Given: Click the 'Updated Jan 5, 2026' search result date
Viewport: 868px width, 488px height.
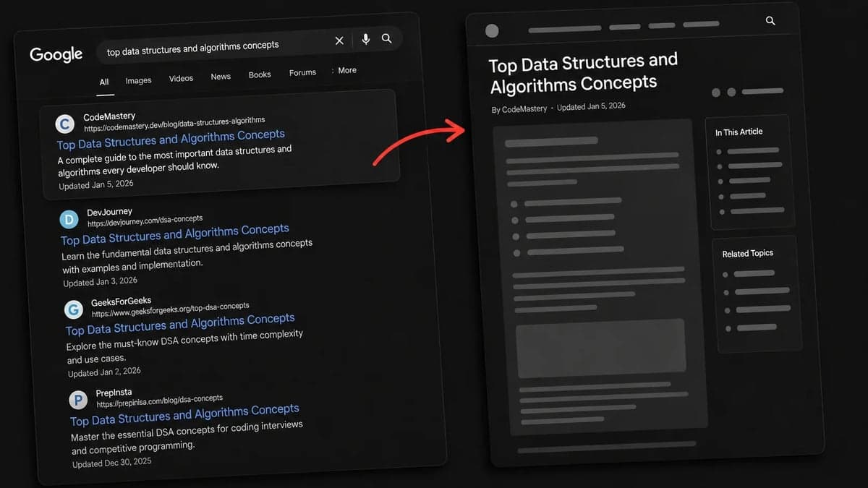Looking at the screenshot, I should (96, 185).
